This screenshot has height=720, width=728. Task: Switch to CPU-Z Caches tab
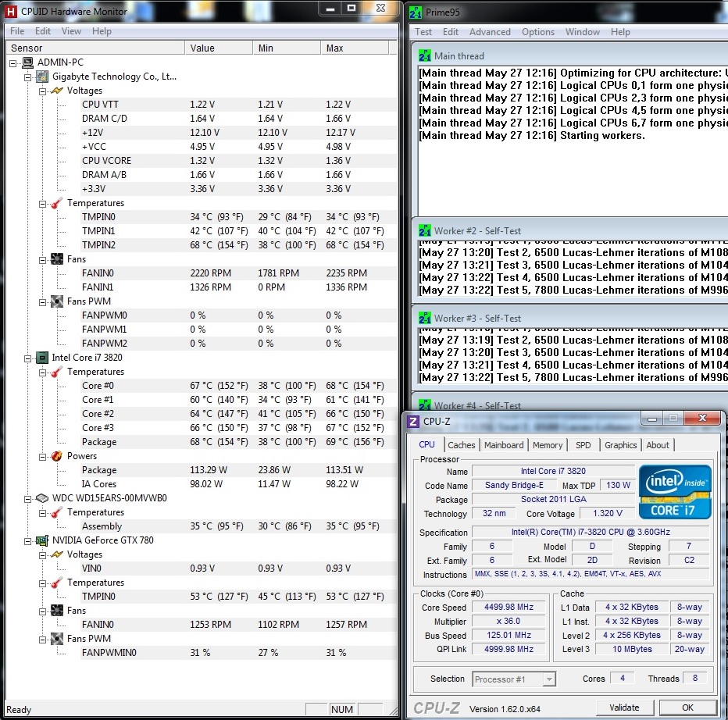462,445
